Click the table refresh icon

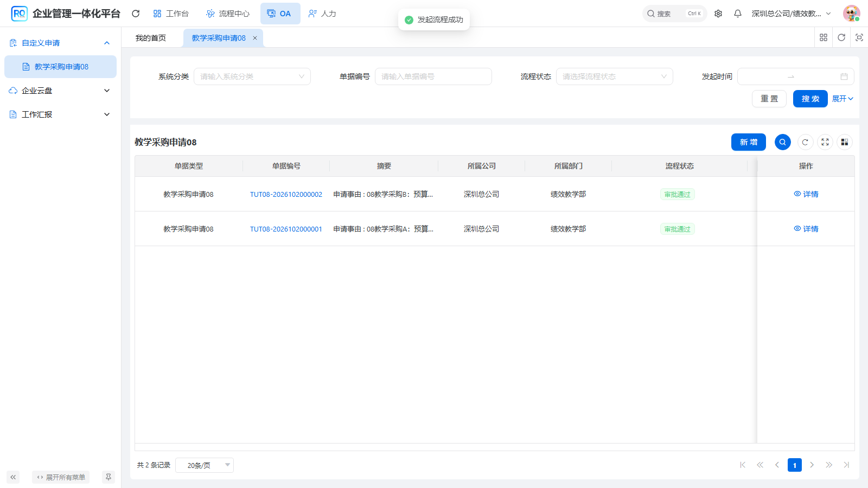point(805,142)
